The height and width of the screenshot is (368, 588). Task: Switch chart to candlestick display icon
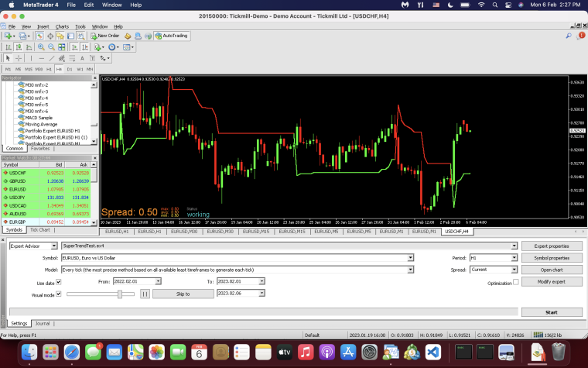pyautogui.click(x=19, y=47)
